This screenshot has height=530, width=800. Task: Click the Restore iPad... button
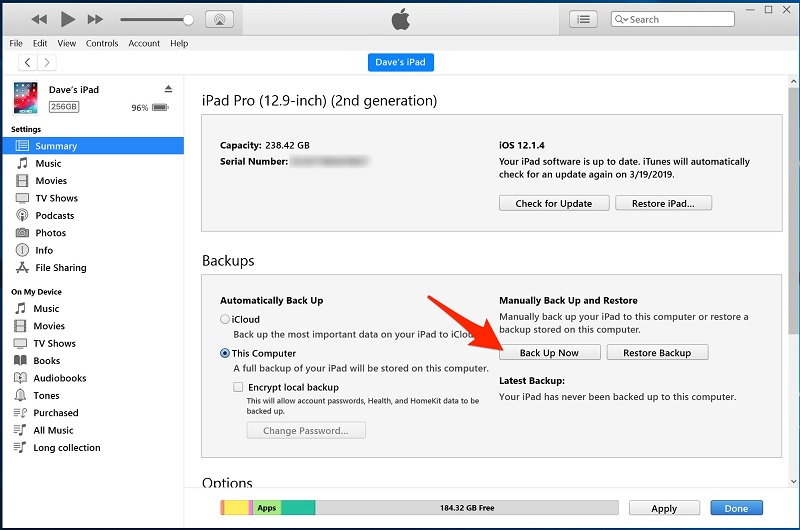[663, 203]
